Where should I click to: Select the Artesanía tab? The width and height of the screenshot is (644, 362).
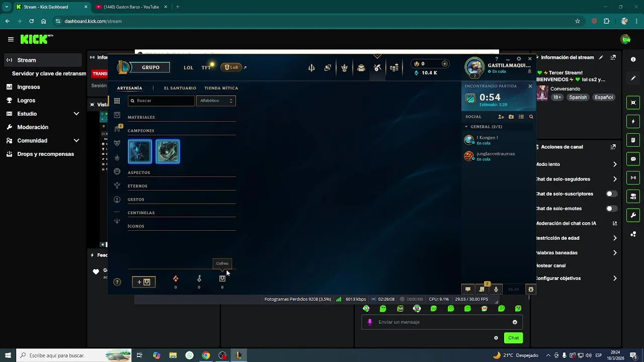coord(130,88)
